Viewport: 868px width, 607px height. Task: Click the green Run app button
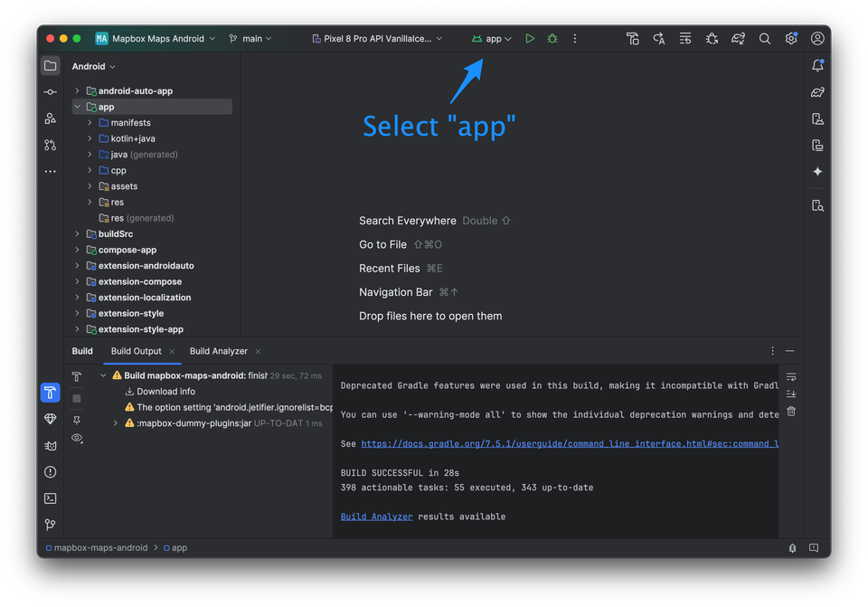530,39
